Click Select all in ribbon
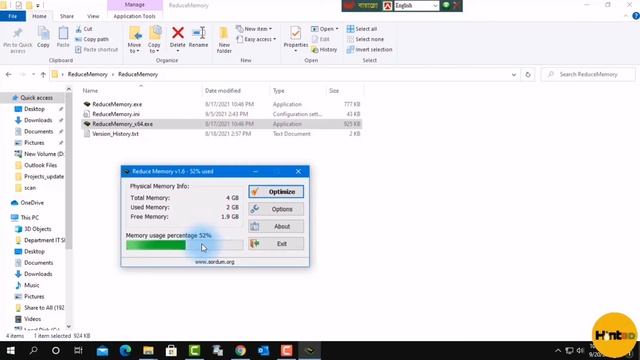 (362, 29)
